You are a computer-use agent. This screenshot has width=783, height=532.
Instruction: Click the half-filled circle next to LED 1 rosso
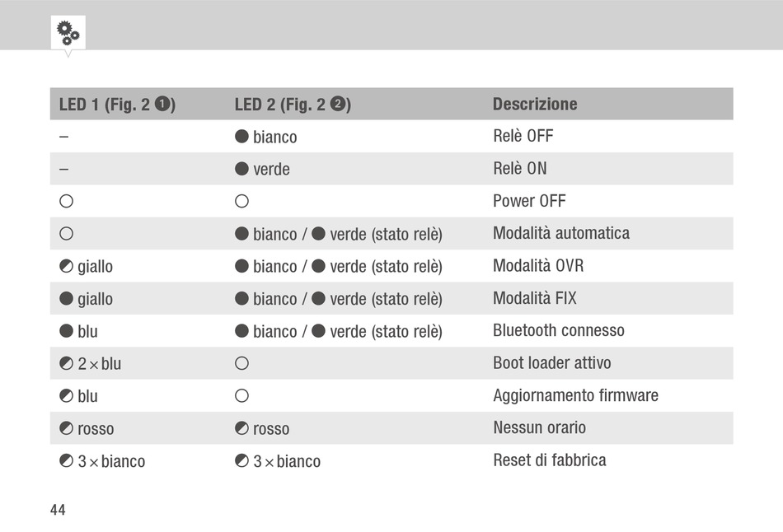(x=66, y=428)
